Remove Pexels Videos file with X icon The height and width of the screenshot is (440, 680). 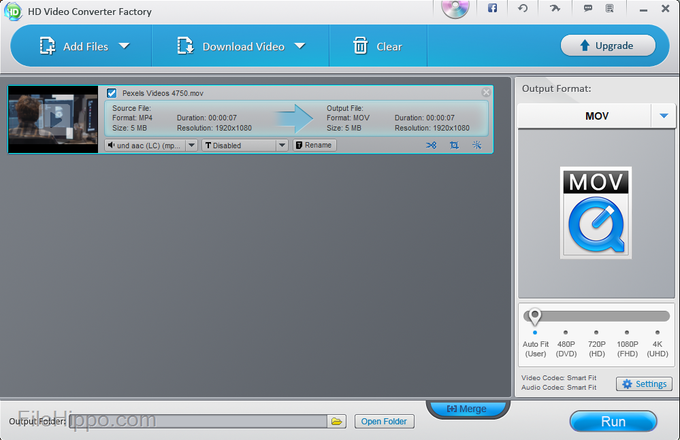(x=486, y=92)
